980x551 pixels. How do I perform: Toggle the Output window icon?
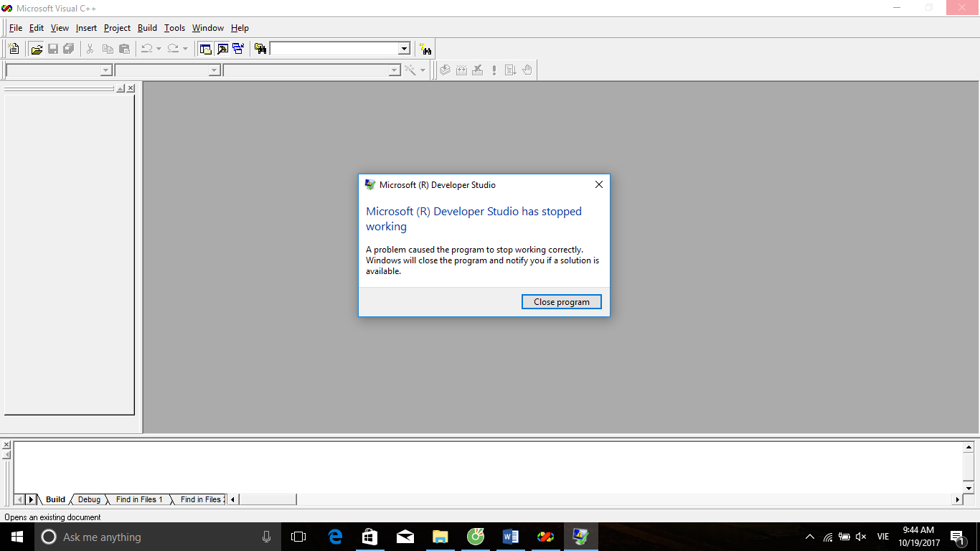coord(222,49)
